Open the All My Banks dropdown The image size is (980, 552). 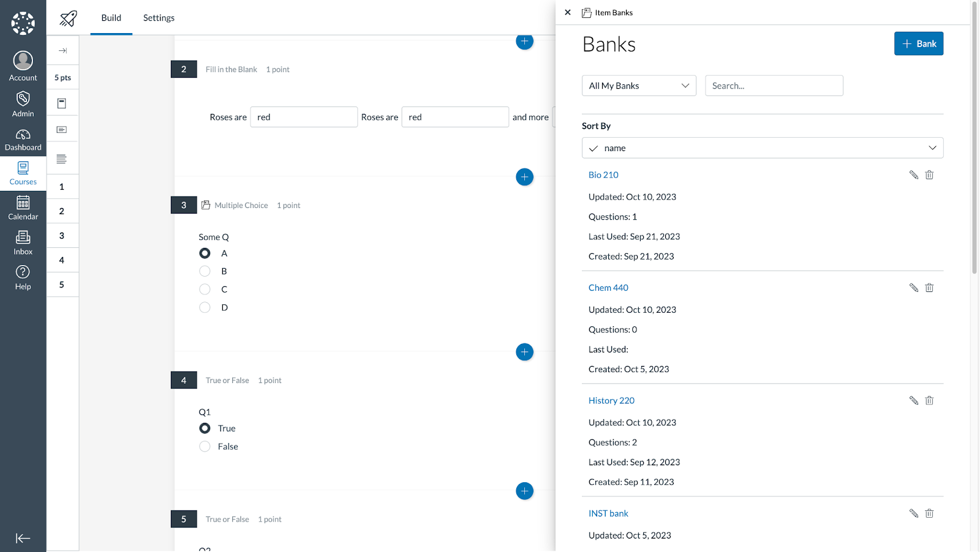(639, 86)
